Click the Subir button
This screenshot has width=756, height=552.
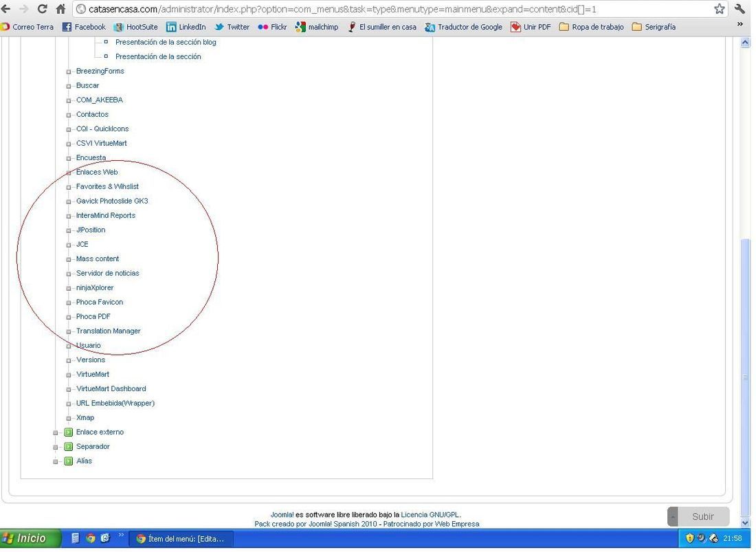click(x=699, y=518)
